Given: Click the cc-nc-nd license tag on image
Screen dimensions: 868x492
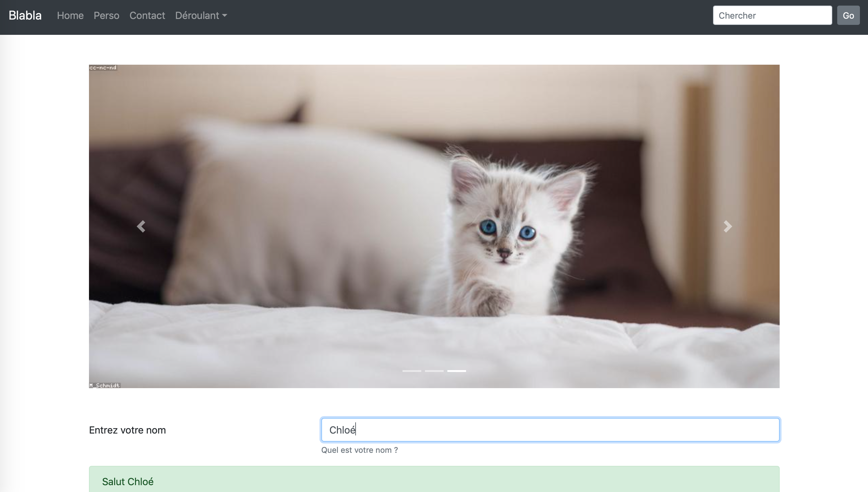Looking at the screenshot, I should click(103, 67).
